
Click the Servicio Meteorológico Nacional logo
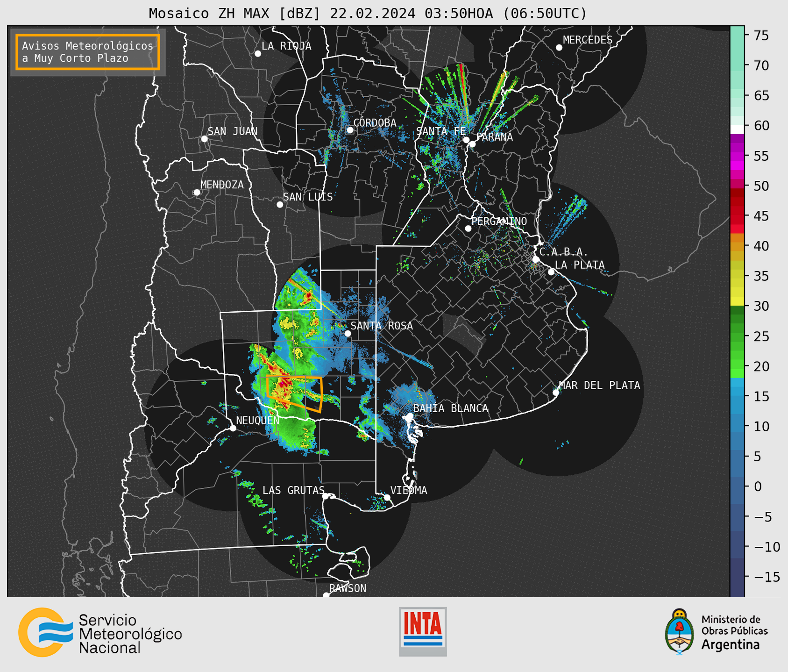[100, 632]
